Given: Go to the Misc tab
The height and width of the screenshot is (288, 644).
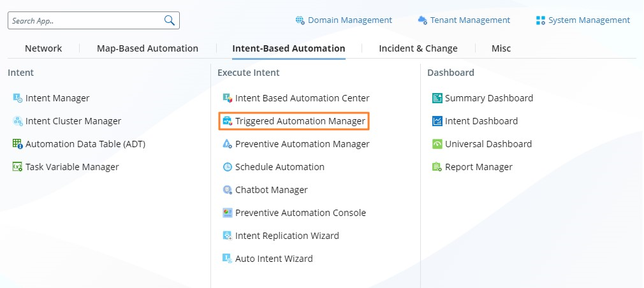Looking at the screenshot, I should point(501,48).
